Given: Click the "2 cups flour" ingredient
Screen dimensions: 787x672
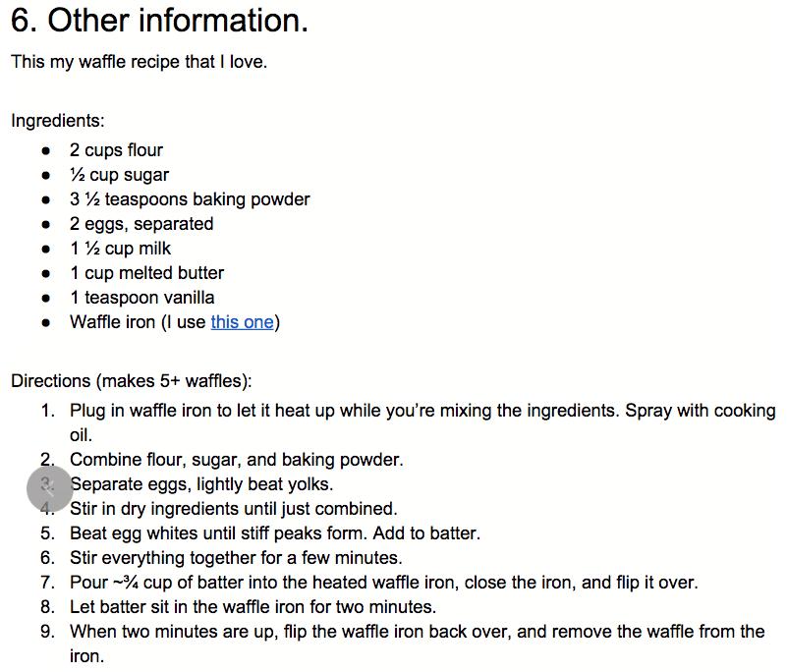Looking at the screenshot, I should [x=116, y=150].
